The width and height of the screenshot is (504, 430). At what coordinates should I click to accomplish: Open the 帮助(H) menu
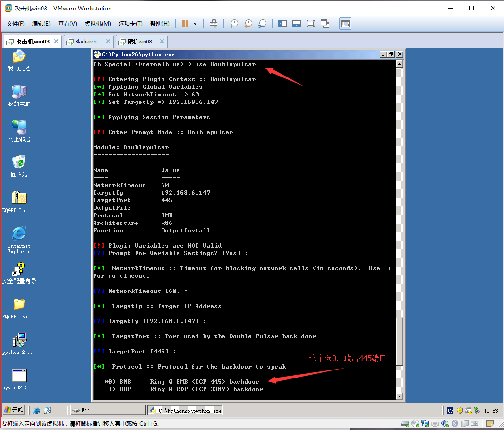[160, 24]
